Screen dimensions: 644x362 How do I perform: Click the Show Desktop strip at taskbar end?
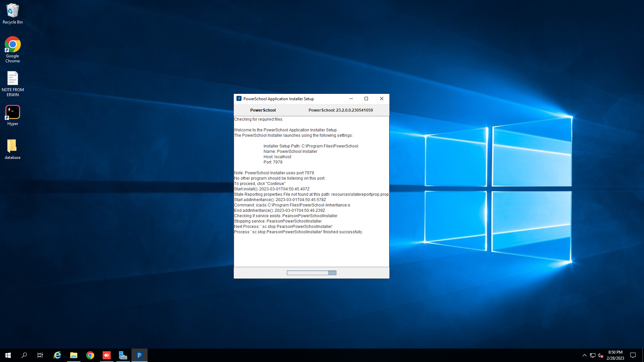click(x=643, y=355)
